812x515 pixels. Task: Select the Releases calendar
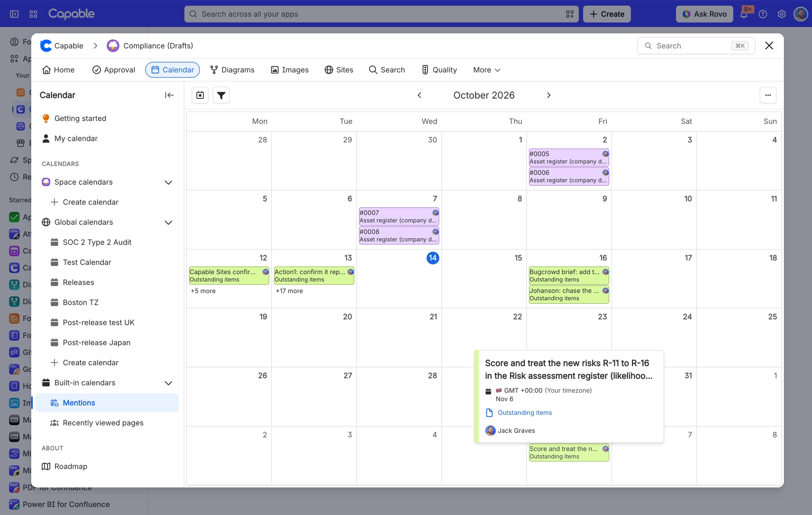tap(107, 282)
